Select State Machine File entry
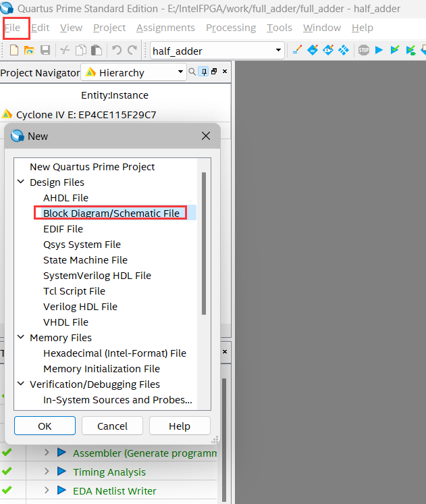This screenshot has height=504, width=426. tap(86, 260)
